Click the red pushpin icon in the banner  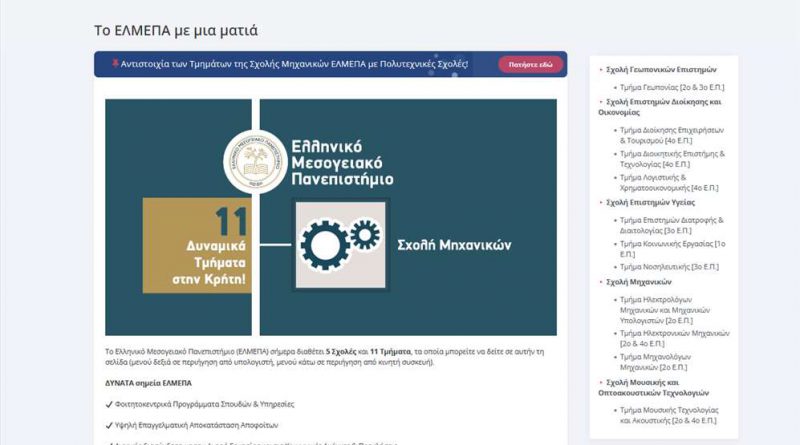pyautogui.click(x=114, y=64)
